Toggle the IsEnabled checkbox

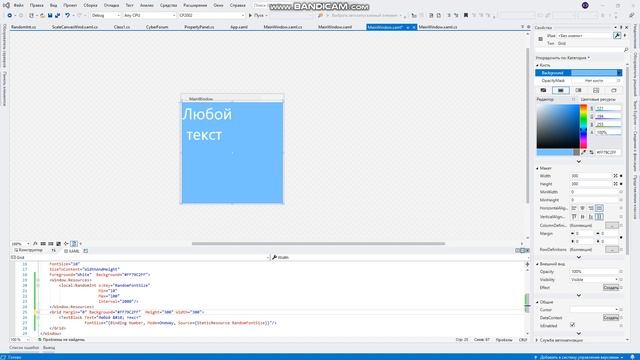(572, 325)
